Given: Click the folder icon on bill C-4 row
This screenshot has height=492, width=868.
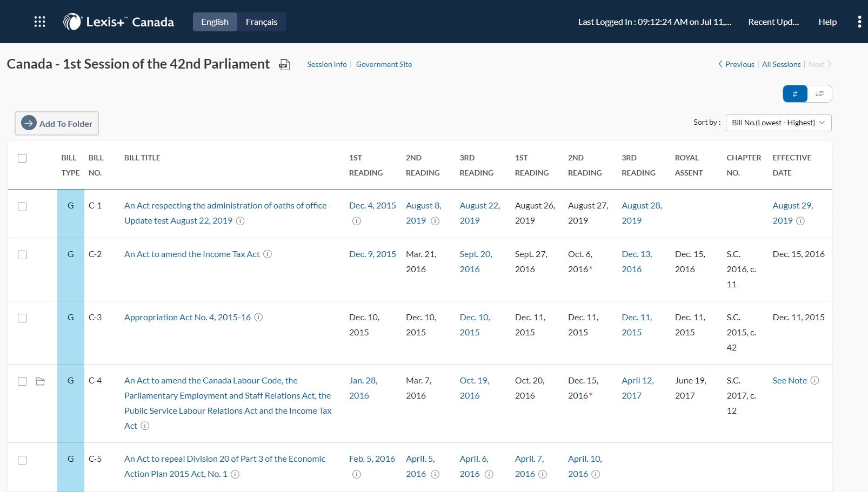Looking at the screenshot, I should click(40, 381).
